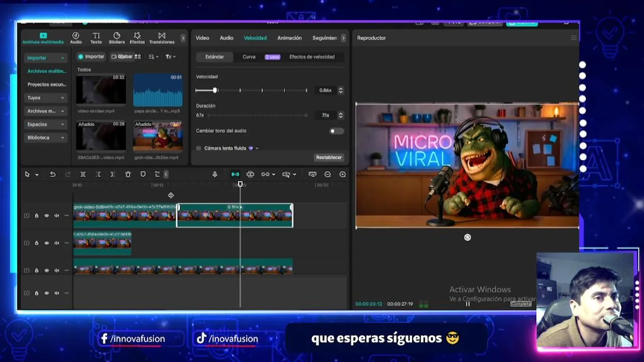644x362 pixels.
Task: Trim clip left of playhead
Action: click(x=98, y=174)
